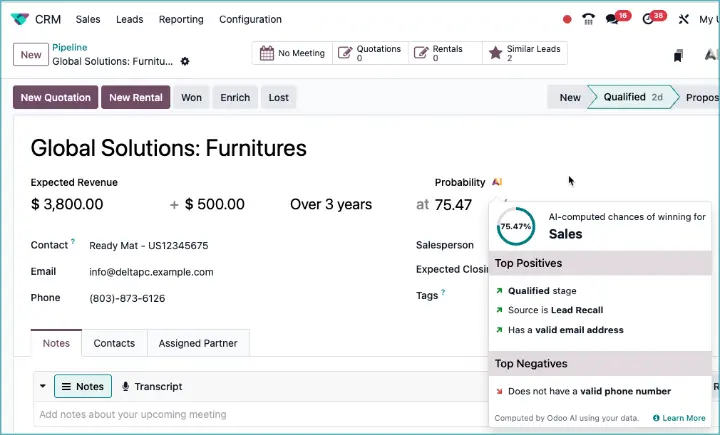Click the red recording indicator dot

coord(567,19)
